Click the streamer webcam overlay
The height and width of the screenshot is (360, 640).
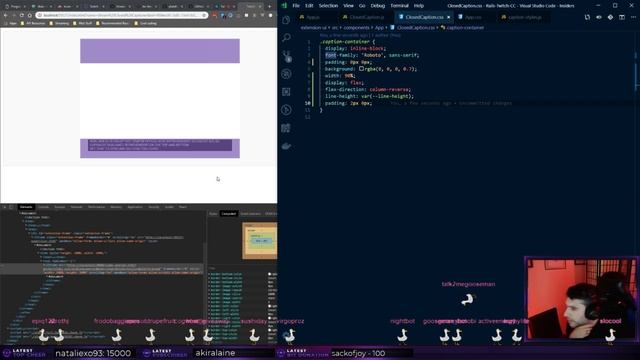pos(582,299)
